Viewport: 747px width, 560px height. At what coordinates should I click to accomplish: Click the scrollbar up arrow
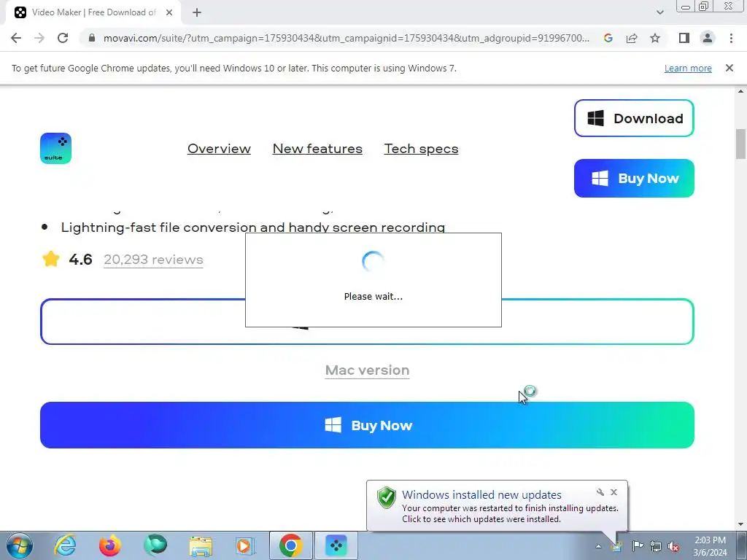click(740, 91)
